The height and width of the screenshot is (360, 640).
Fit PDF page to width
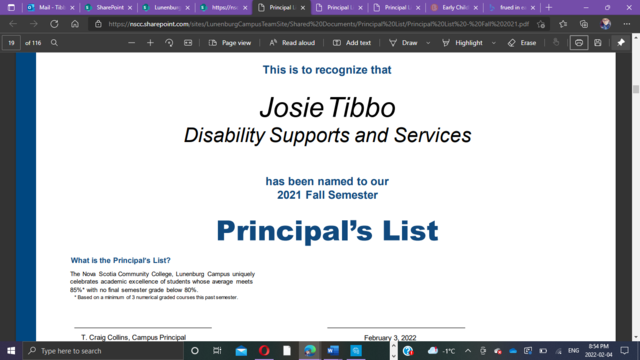[x=188, y=43]
